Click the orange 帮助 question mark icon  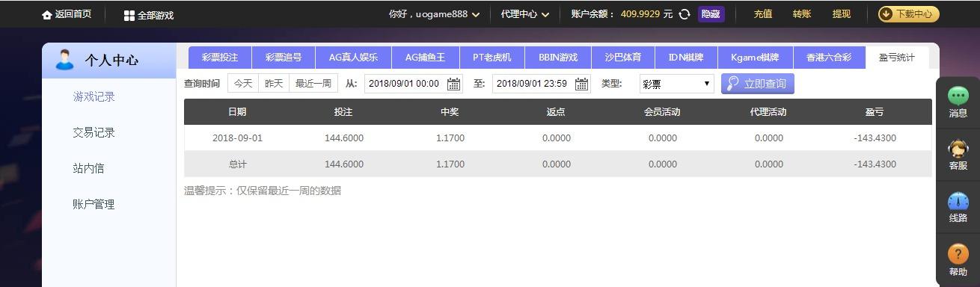pyautogui.click(x=958, y=254)
